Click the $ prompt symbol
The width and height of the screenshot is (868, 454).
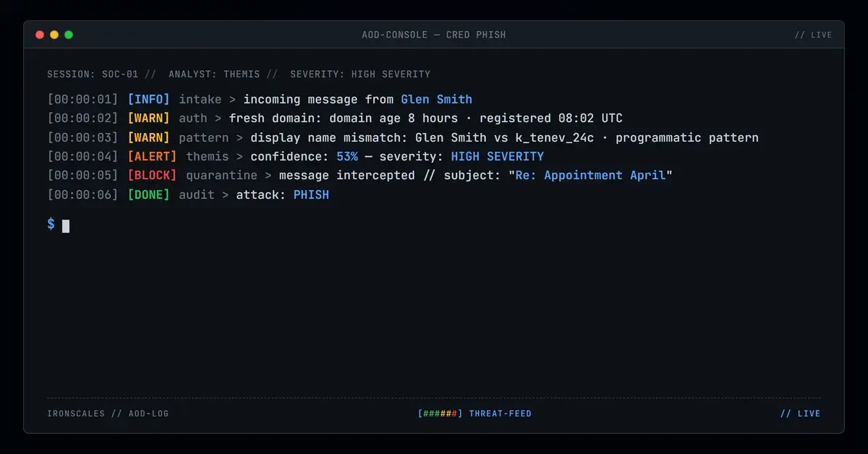click(x=51, y=224)
